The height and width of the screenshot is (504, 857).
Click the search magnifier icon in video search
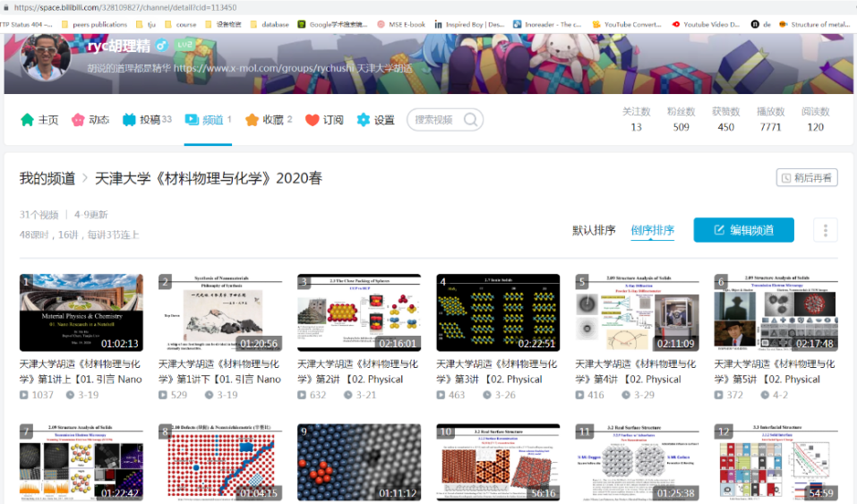(x=471, y=120)
